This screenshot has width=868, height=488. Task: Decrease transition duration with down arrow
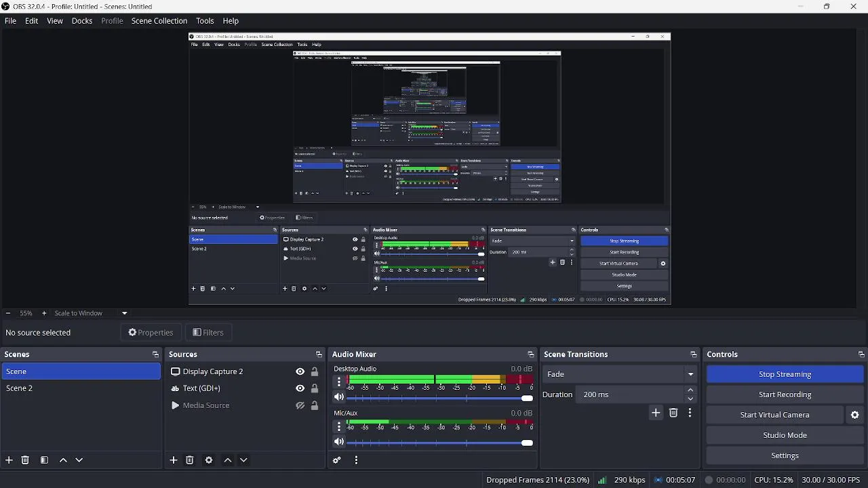click(x=690, y=399)
